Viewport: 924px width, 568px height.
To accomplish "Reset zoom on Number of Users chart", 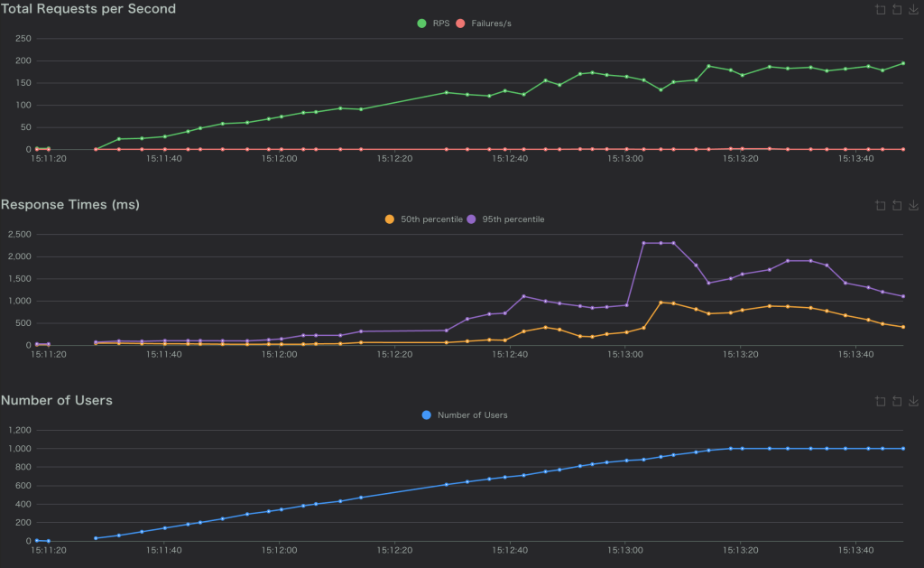I will [896, 401].
